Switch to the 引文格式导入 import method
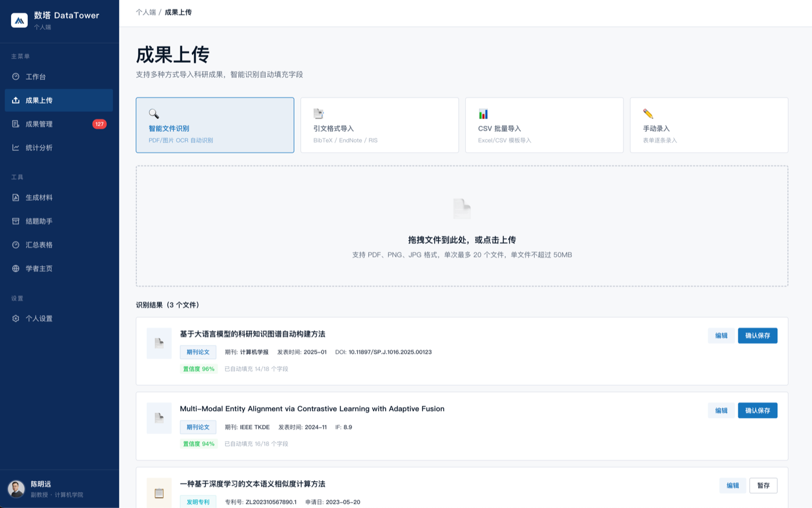 tap(379, 125)
